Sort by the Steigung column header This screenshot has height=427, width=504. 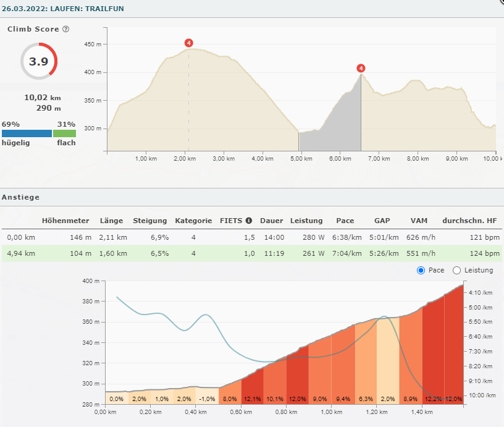point(149,221)
